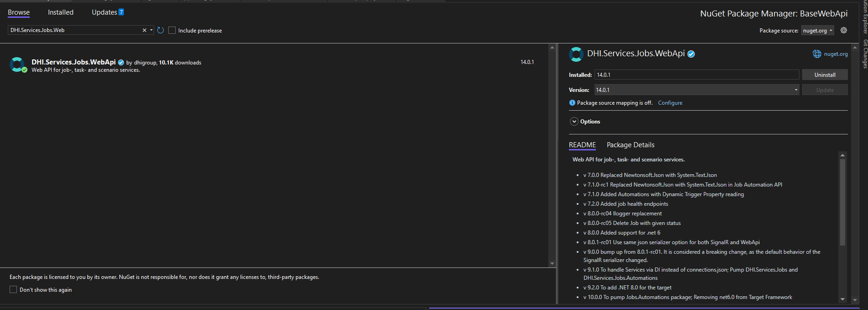Click the updates count badge 7

[121, 12]
